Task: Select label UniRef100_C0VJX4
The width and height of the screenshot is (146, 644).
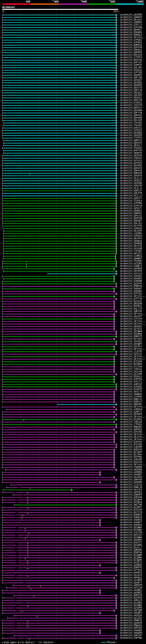Action: (131, 319)
